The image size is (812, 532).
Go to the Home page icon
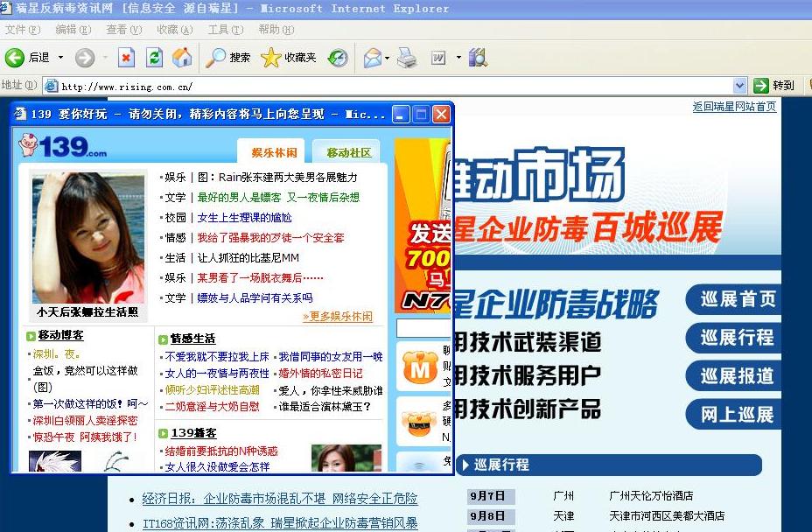[182, 58]
